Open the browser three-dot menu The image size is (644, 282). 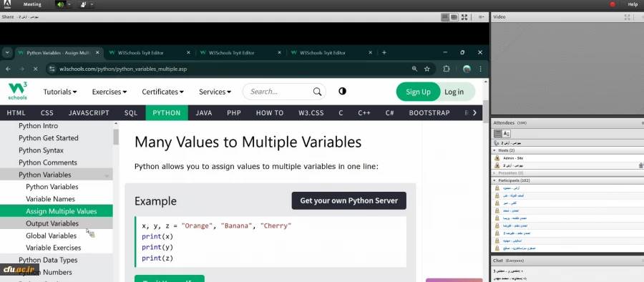coord(481,69)
